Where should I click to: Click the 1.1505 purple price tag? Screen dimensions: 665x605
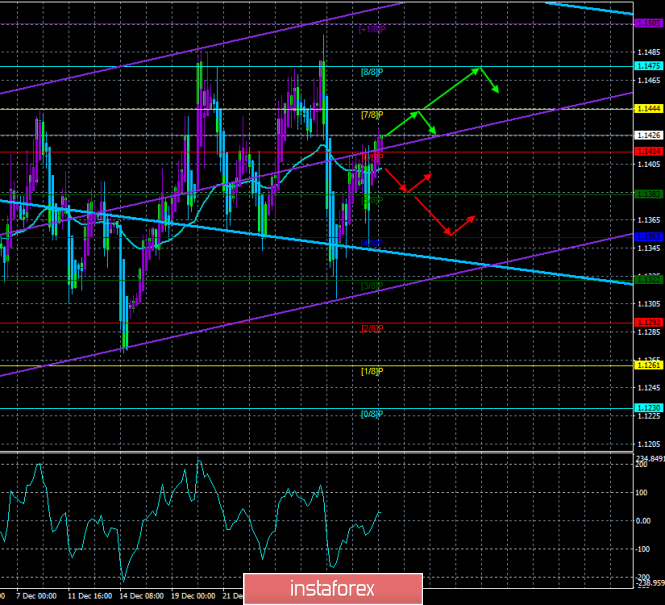tap(647, 23)
